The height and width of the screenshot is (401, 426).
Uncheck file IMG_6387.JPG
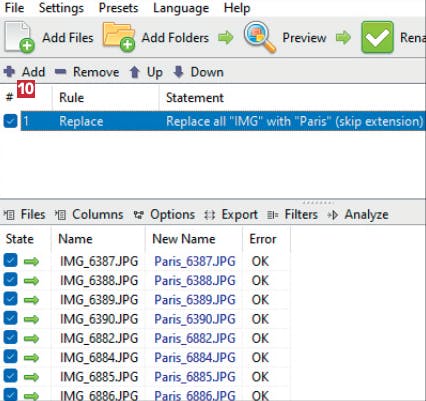point(10,260)
